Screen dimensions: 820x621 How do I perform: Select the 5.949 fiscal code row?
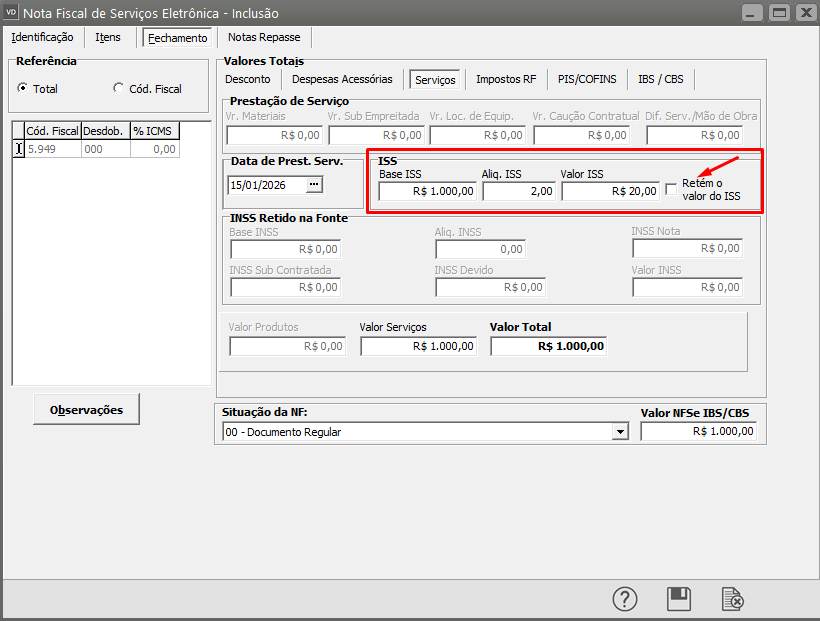[x=50, y=149]
